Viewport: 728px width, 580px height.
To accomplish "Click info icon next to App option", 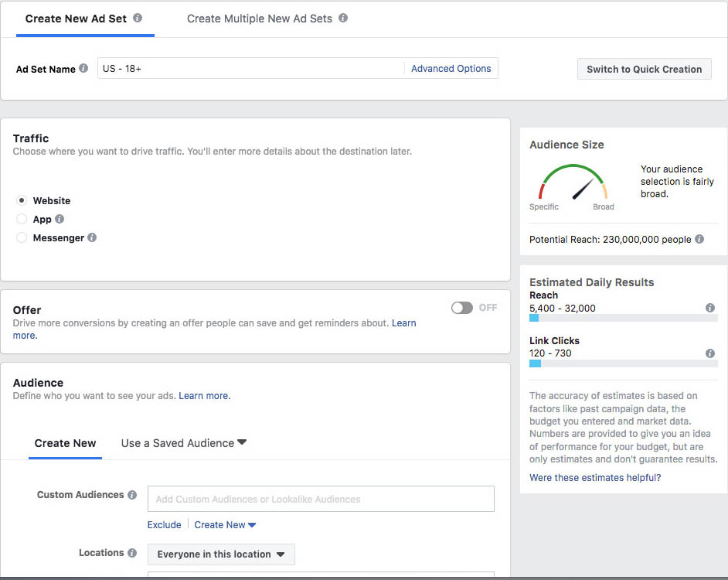I will [x=60, y=220].
